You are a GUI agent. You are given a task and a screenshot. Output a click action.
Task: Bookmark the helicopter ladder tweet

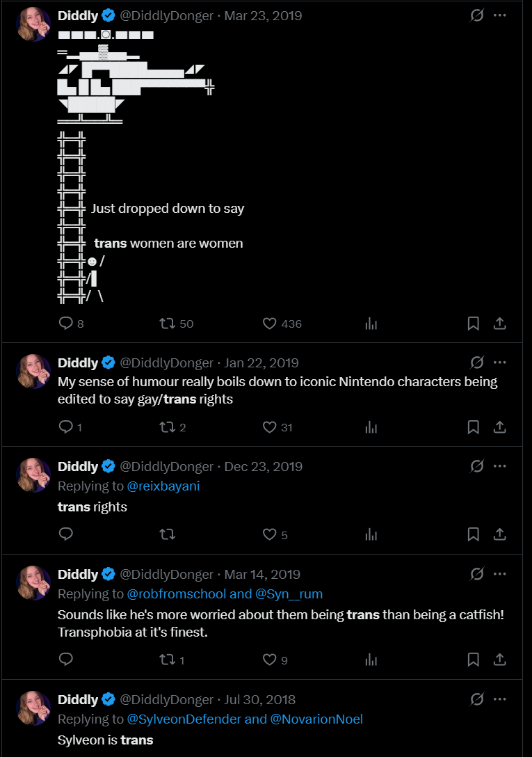click(x=473, y=324)
